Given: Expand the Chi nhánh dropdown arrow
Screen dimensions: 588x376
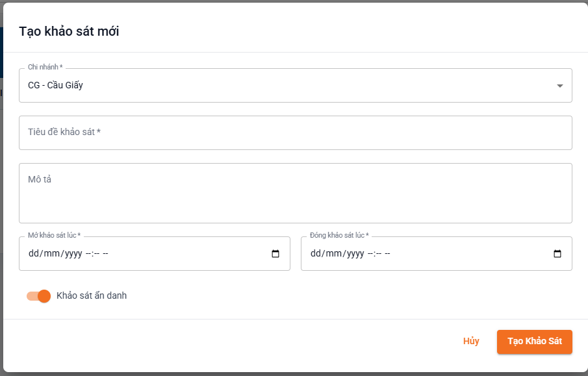Looking at the screenshot, I should coord(559,86).
